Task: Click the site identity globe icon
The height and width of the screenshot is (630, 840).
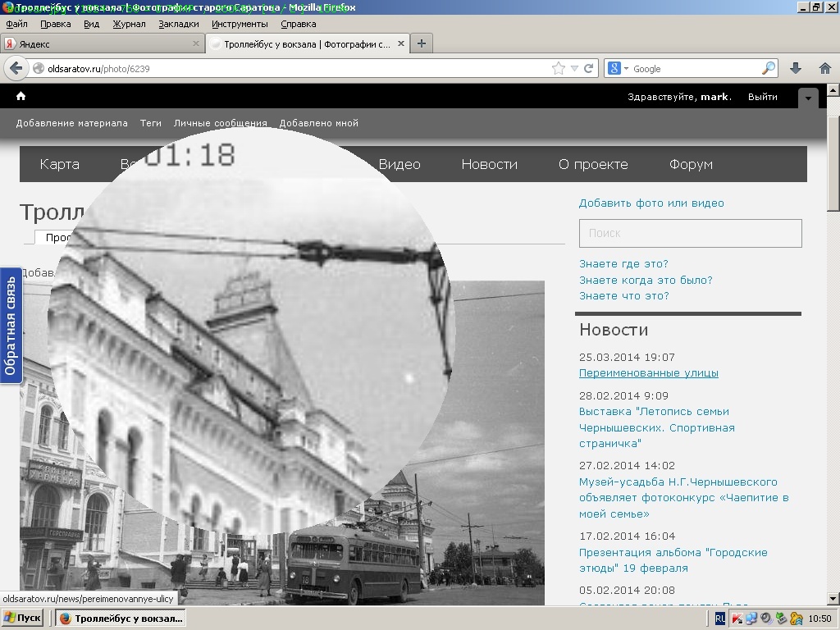Action: [x=39, y=69]
